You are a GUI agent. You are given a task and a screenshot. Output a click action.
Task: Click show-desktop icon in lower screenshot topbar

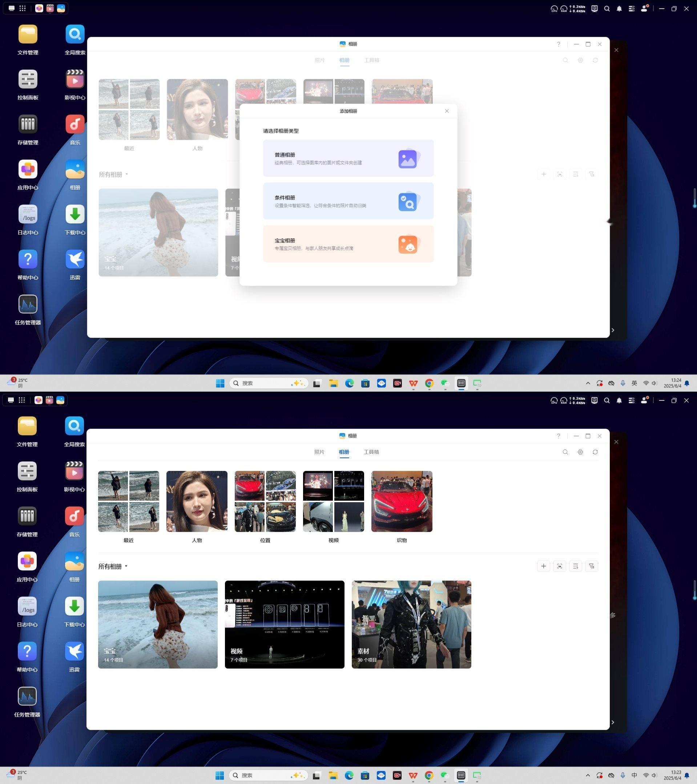11,400
